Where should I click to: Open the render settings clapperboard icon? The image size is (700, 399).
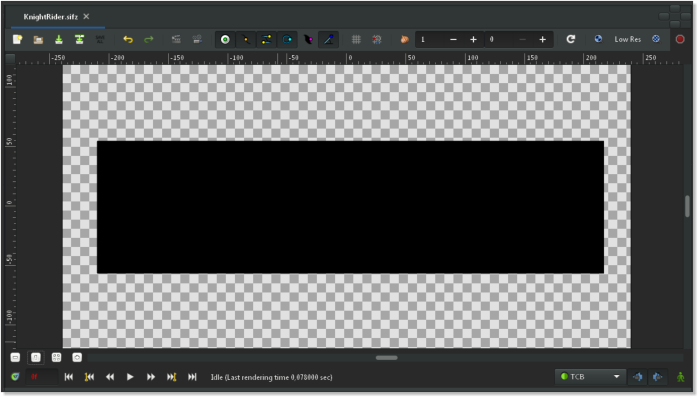pyautogui.click(x=176, y=39)
